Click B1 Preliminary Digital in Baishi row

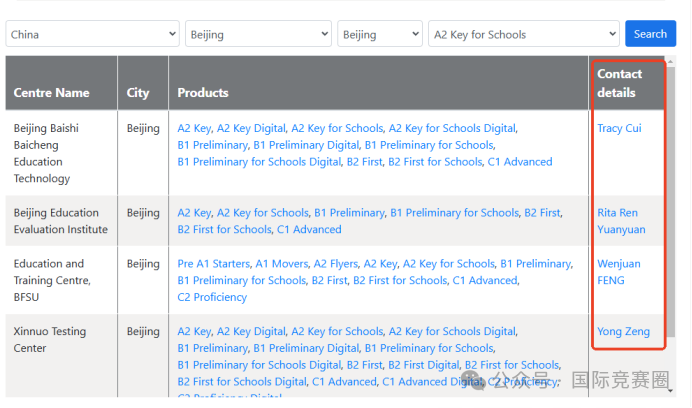click(306, 145)
